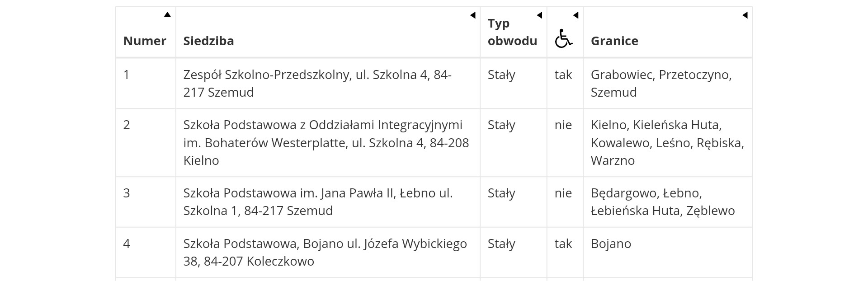Click the 'tak' accessibility value in row 1
The width and height of the screenshot is (868, 281).
pyautogui.click(x=563, y=75)
